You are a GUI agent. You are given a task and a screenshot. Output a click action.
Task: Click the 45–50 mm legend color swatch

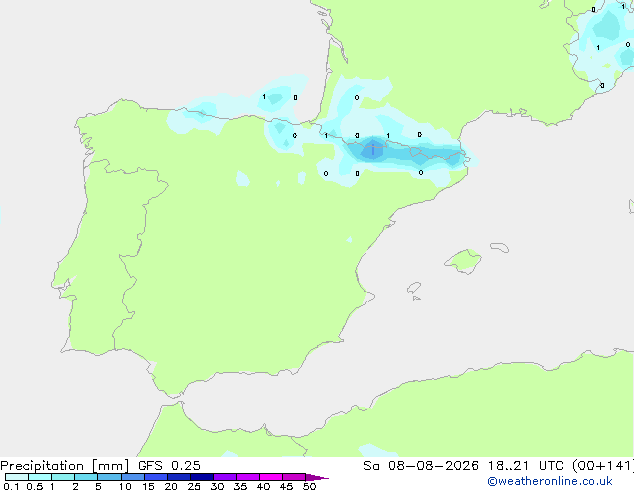[x=294, y=477]
